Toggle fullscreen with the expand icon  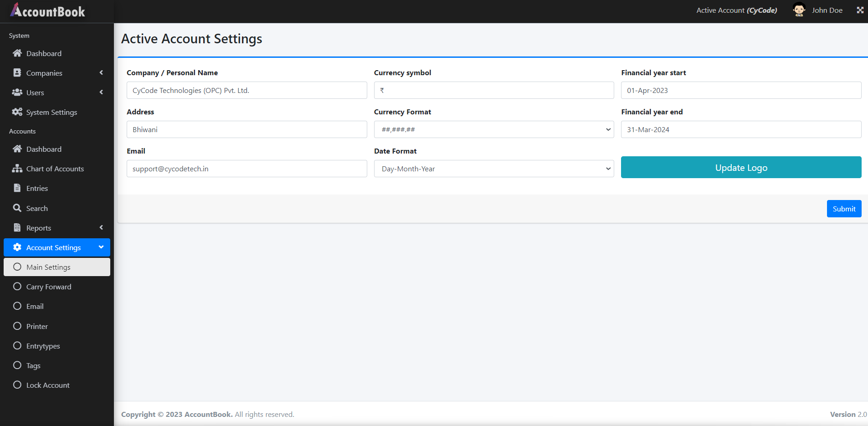pos(860,10)
